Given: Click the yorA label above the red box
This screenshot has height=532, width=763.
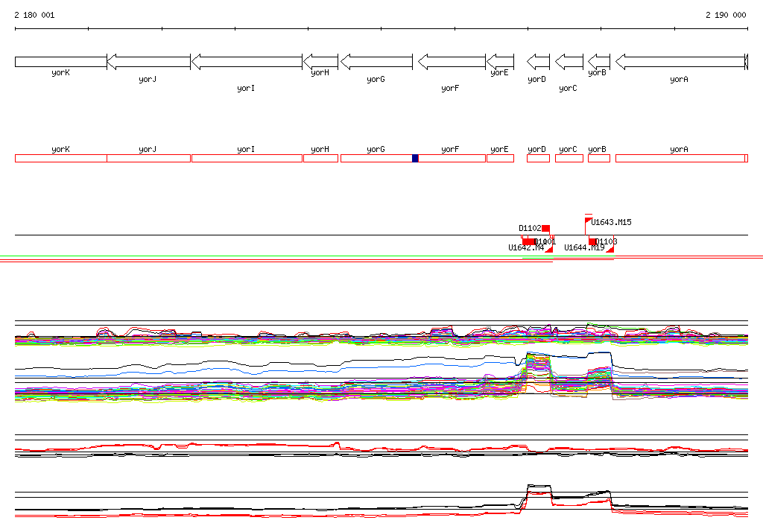Looking at the screenshot, I should pos(679,150).
